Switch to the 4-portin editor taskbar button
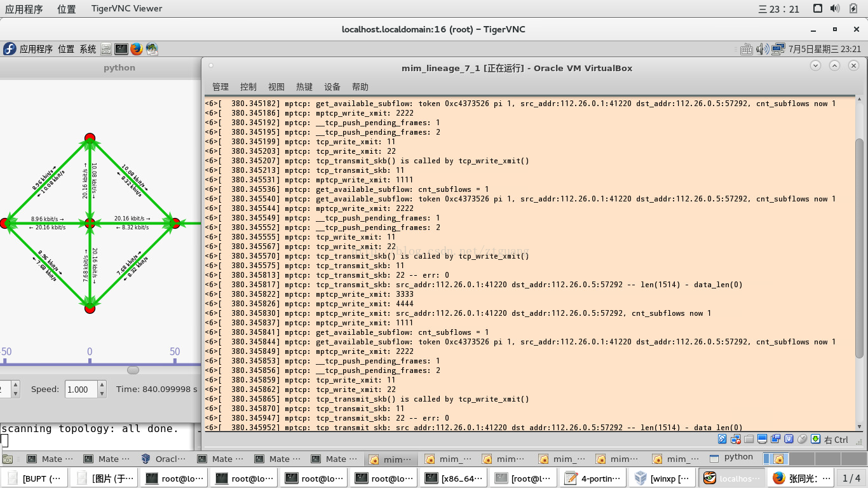The width and height of the screenshot is (868, 488). (594, 478)
